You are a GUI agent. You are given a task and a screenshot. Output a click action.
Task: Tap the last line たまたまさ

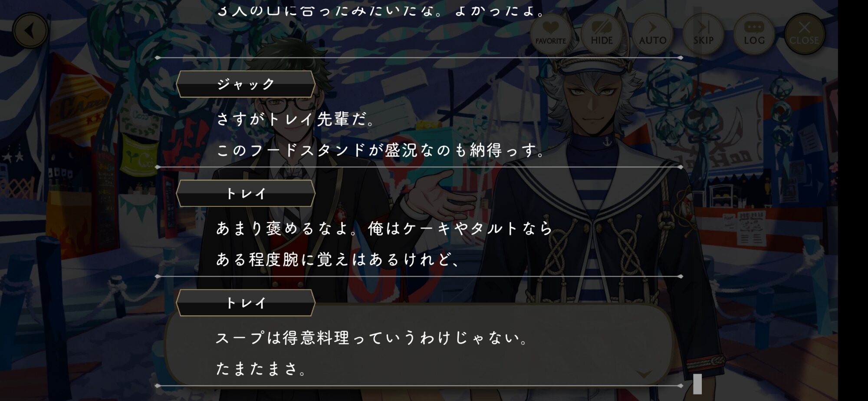(262, 369)
